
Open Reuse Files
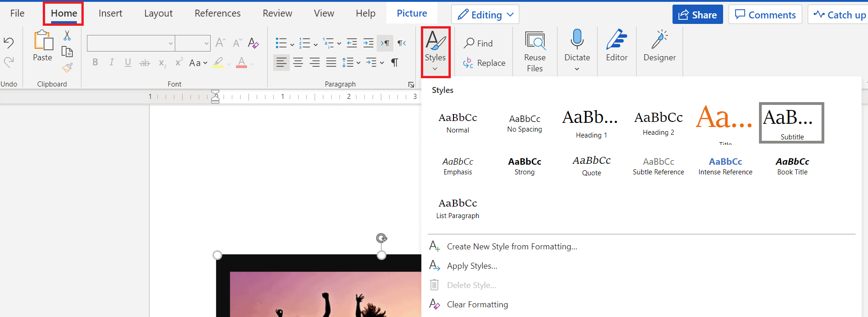pyautogui.click(x=535, y=52)
